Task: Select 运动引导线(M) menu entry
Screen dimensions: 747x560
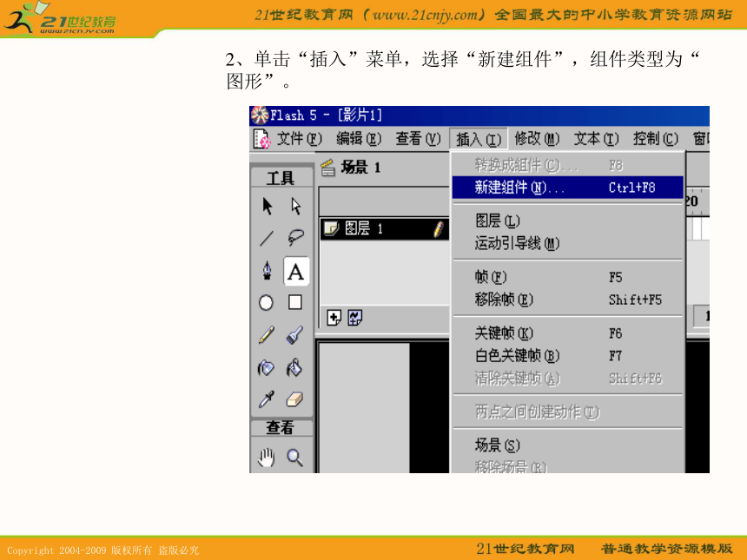Action: [567, 243]
